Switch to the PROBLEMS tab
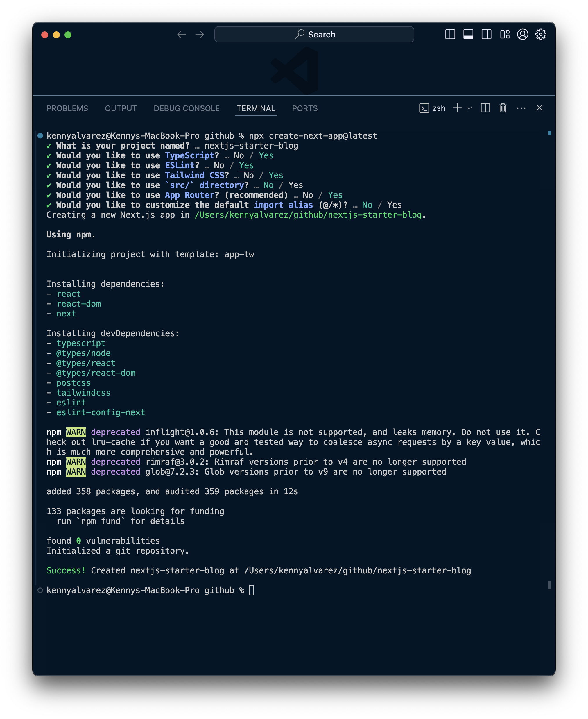 point(67,108)
